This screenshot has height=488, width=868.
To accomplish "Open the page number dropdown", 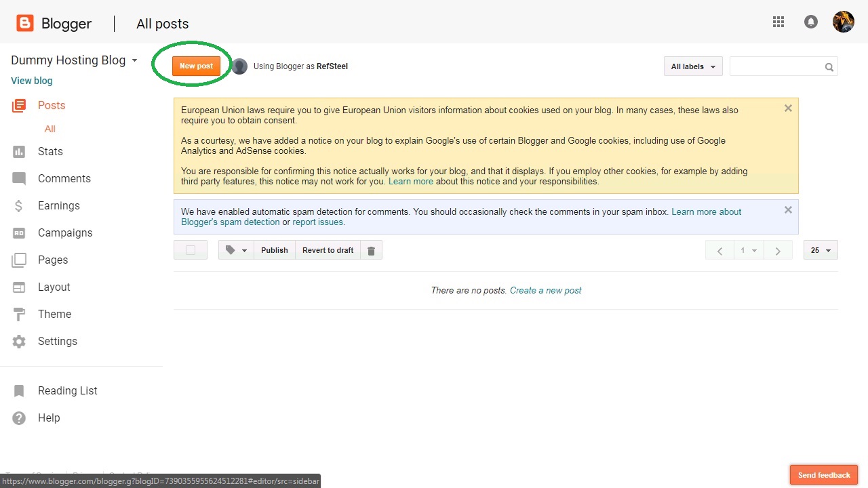I will pos(749,251).
